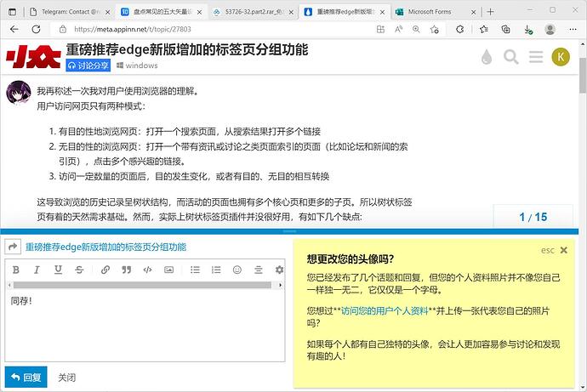Close the Telegram Contact tab

[108, 12]
